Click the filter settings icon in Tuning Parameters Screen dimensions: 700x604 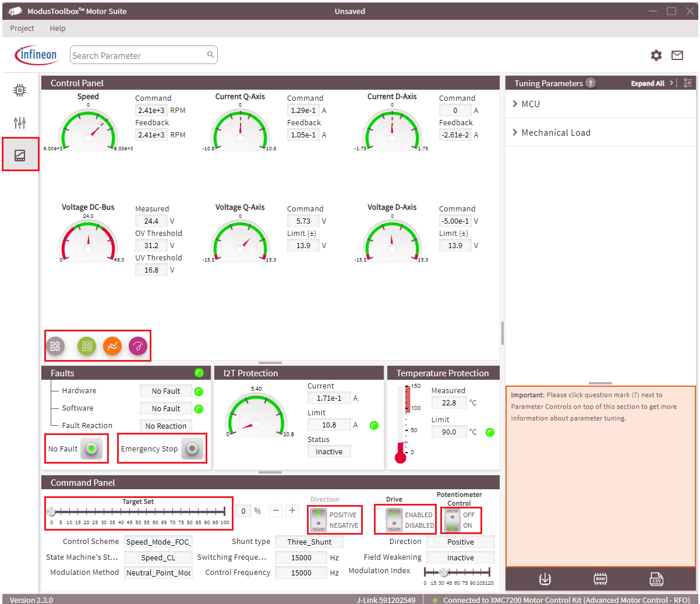688,83
